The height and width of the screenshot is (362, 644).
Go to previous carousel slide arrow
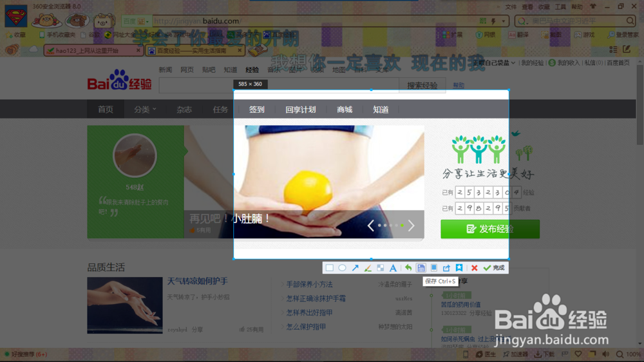coord(371,225)
